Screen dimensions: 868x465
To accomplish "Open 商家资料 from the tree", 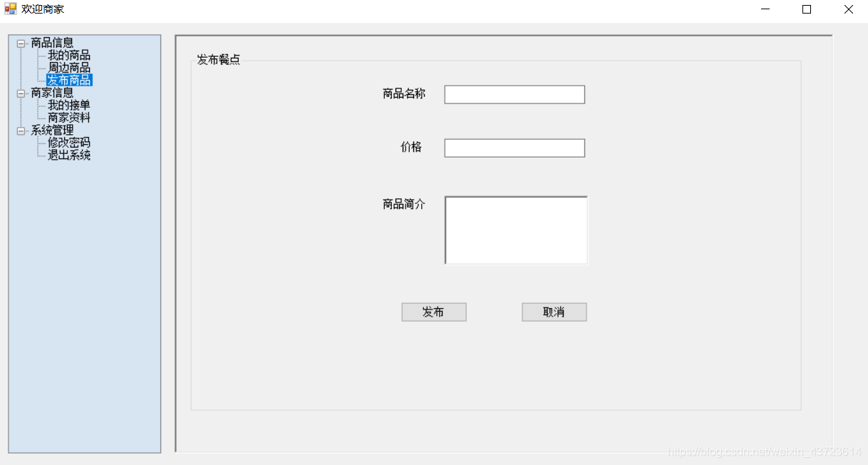I will (x=68, y=117).
